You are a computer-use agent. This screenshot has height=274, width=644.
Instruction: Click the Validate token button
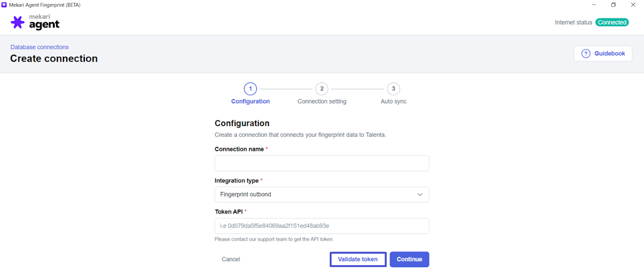pyautogui.click(x=358, y=259)
